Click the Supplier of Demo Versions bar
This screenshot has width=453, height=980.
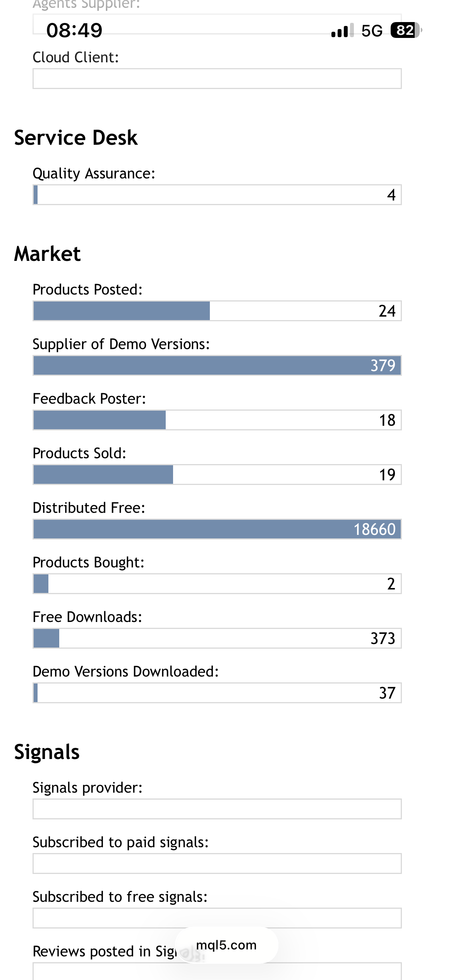[217, 365]
